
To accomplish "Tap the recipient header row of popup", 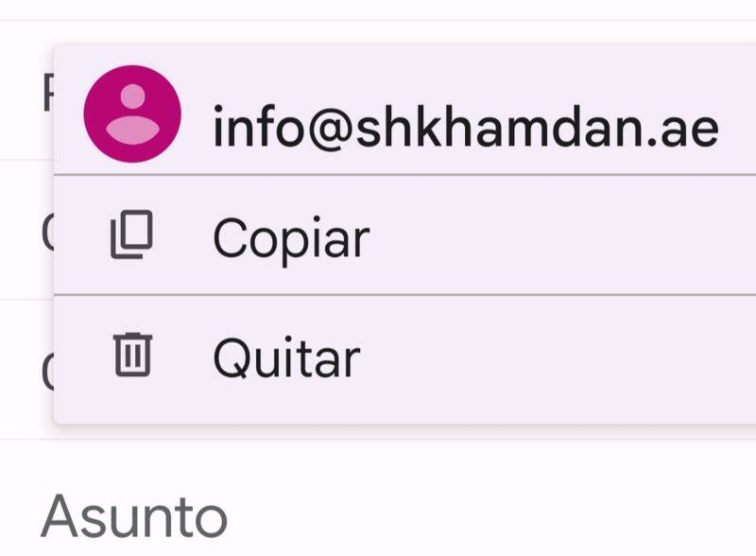I will pyautogui.click(x=405, y=110).
